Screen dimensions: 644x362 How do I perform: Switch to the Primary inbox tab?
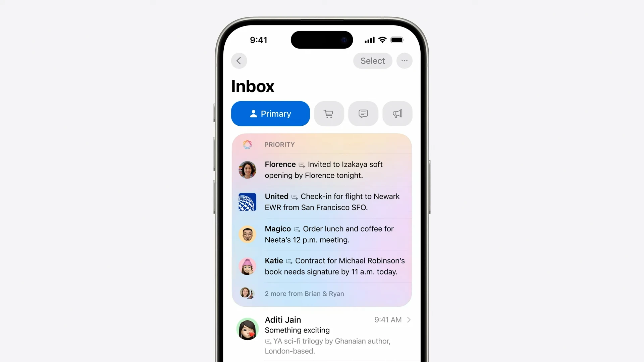tap(270, 114)
